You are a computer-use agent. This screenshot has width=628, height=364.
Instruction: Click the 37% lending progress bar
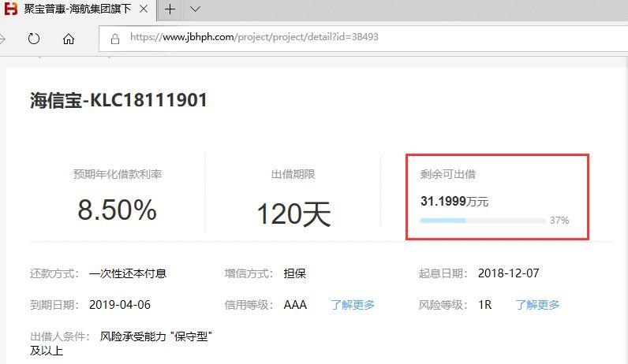[x=483, y=221]
